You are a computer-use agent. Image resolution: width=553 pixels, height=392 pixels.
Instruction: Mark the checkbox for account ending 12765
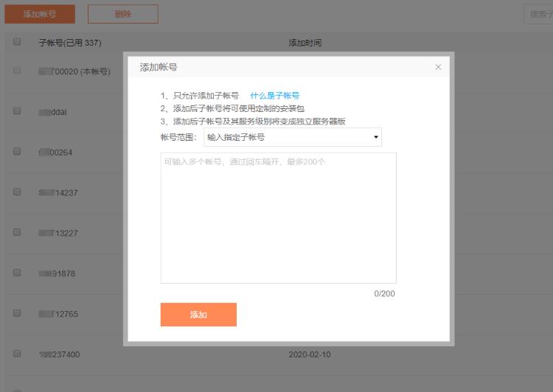16,313
